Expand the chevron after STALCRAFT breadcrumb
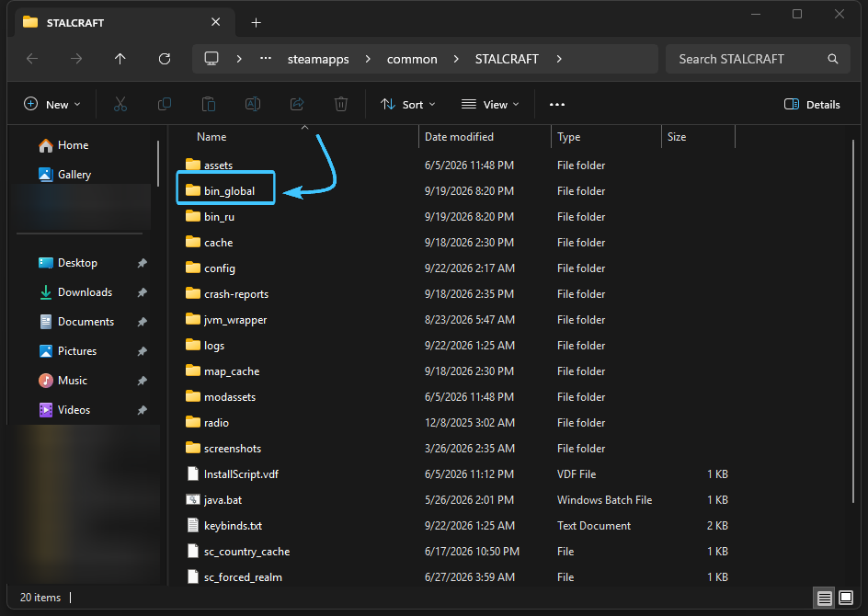 (x=559, y=59)
